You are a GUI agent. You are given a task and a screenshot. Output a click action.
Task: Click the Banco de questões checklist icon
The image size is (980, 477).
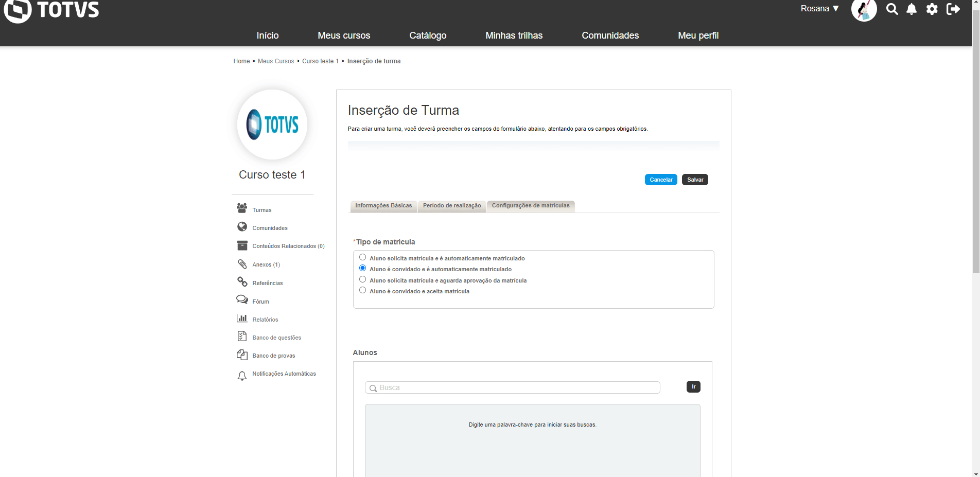pos(242,336)
